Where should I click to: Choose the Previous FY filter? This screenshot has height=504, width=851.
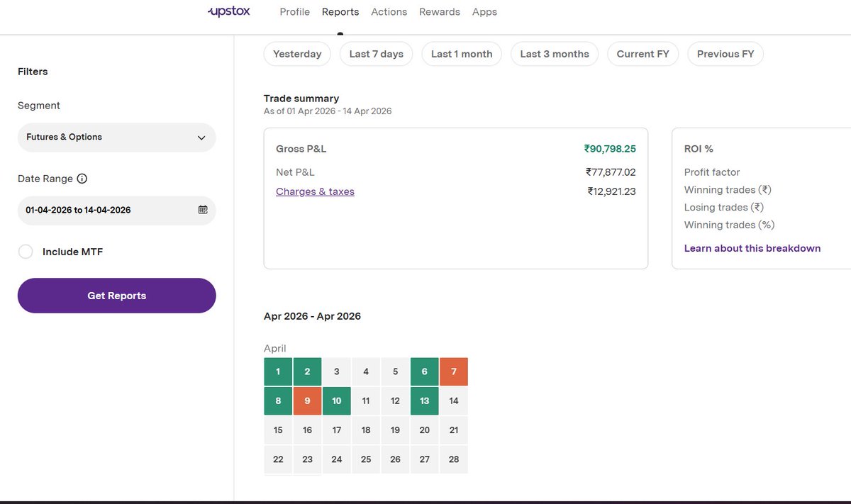coord(725,54)
